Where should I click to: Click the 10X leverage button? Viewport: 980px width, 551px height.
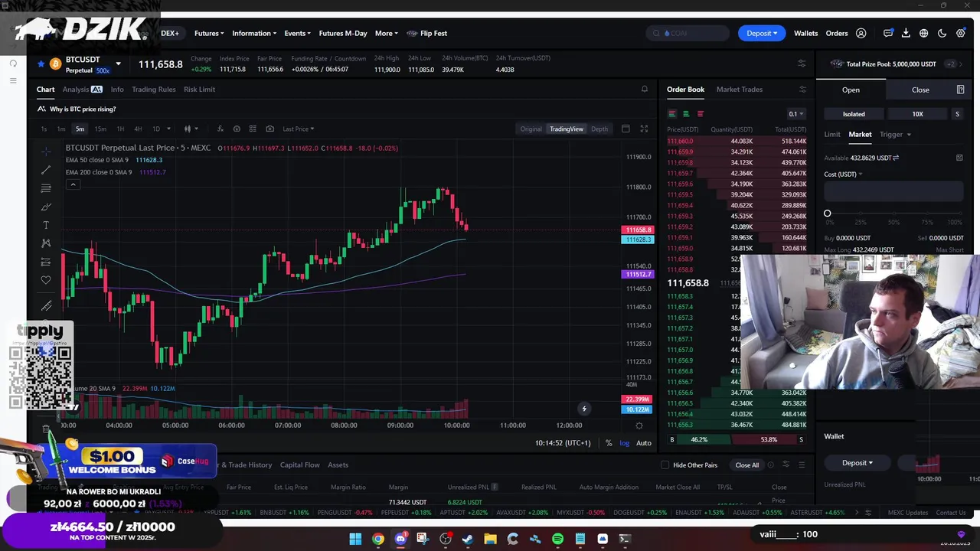click(x=917, y=114)
